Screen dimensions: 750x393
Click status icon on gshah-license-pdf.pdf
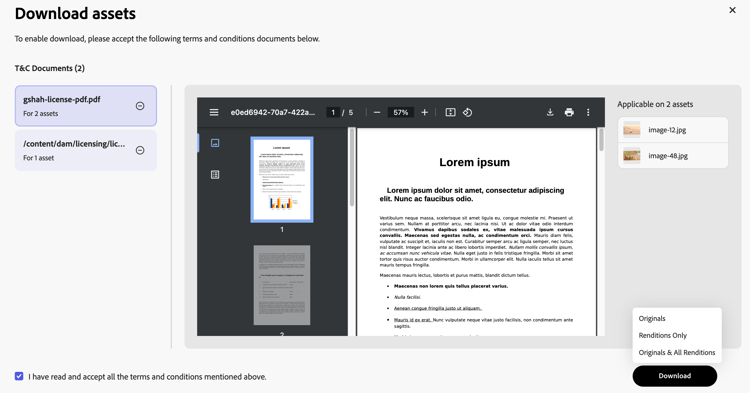tap(140, 106)
